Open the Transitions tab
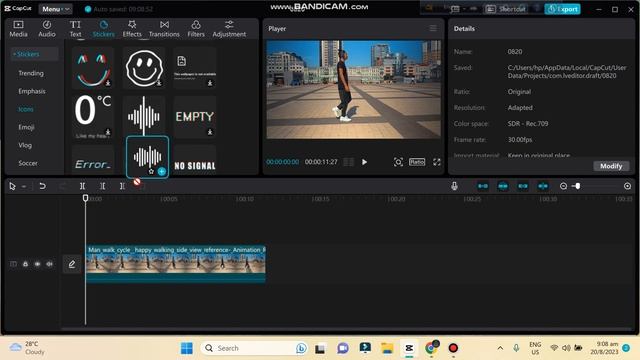The width and height of the screenshot is (640, 360). click(x=164, y=29)
